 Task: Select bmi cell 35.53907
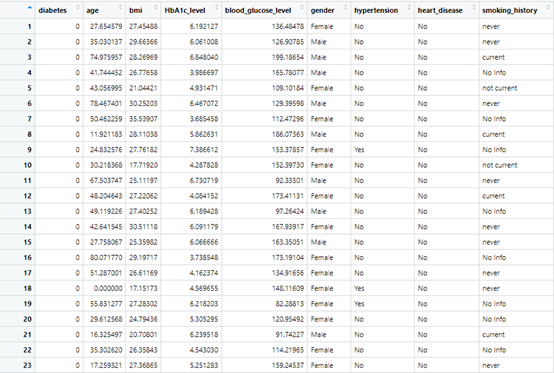coord(143,119)
